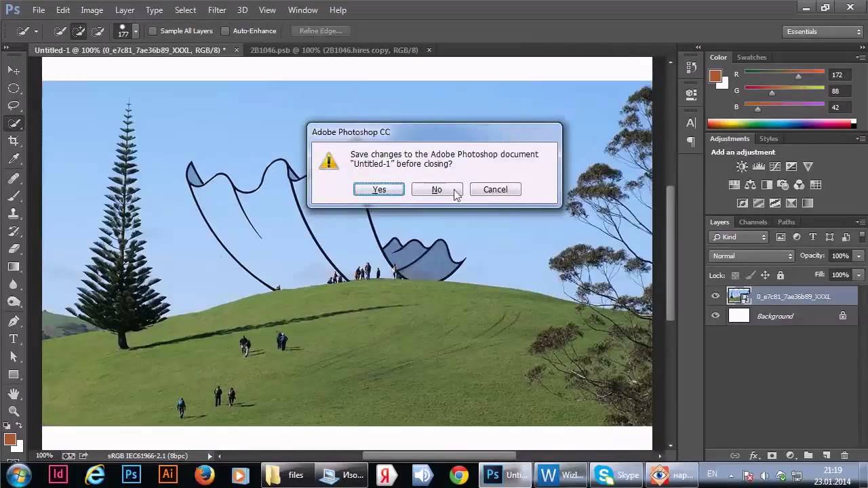Screen dimensions: 868x488
Task: Select the Clone Stamp tool
Action: (x=14, y=213)
